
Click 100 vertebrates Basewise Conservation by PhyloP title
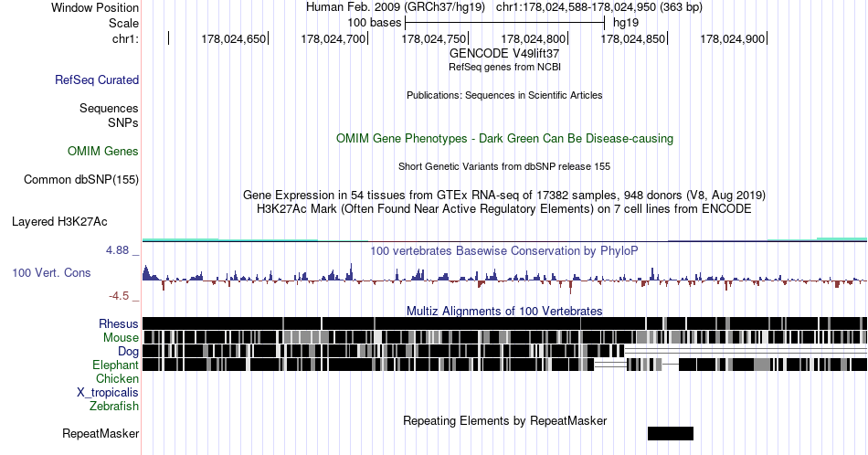point(504,250)
